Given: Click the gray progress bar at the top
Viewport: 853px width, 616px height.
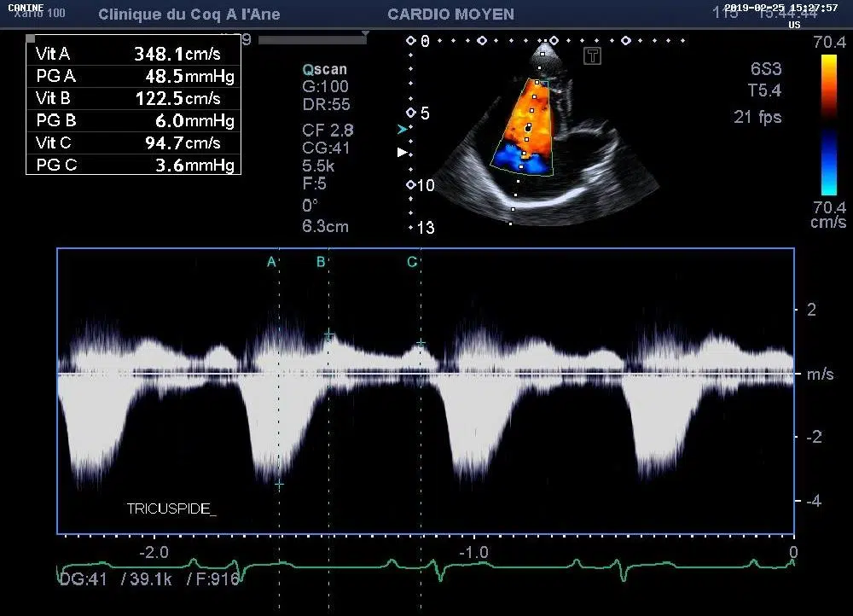Looking at the screenshot, I should [x=310, y=39].
